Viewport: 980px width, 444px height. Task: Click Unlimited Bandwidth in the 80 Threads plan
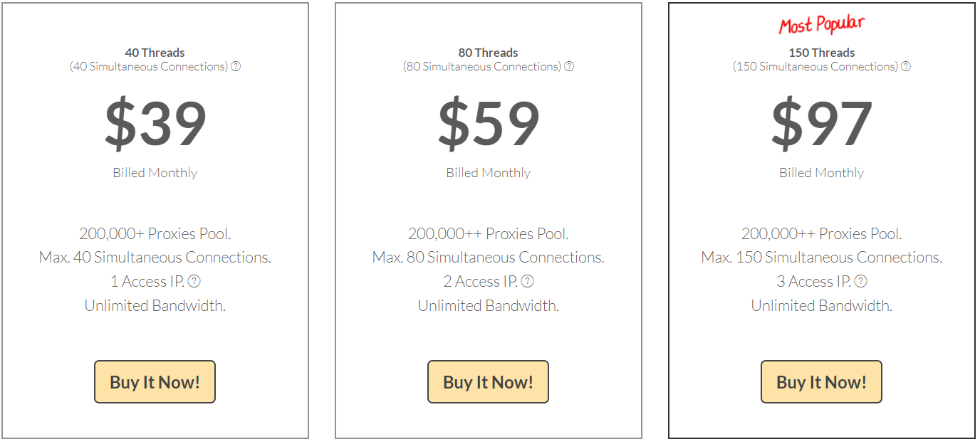(x=489, y=306)
